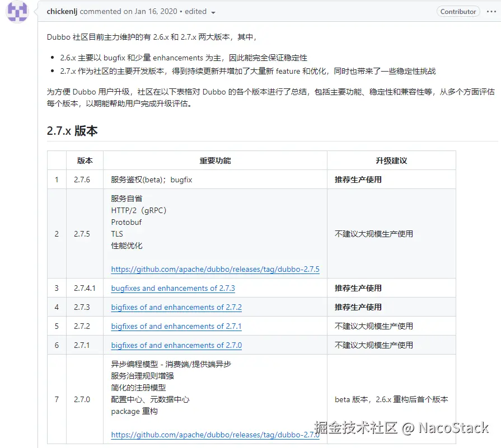The width and height of the screenshot is (501, 448).
Task: Click HTTP/2 (gRPC) feature text
Action: 139,210
